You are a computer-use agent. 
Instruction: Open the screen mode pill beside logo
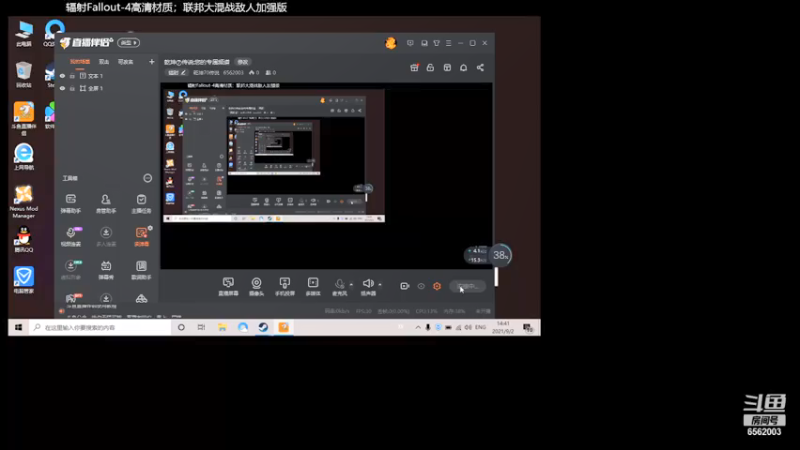pos(129,43)
